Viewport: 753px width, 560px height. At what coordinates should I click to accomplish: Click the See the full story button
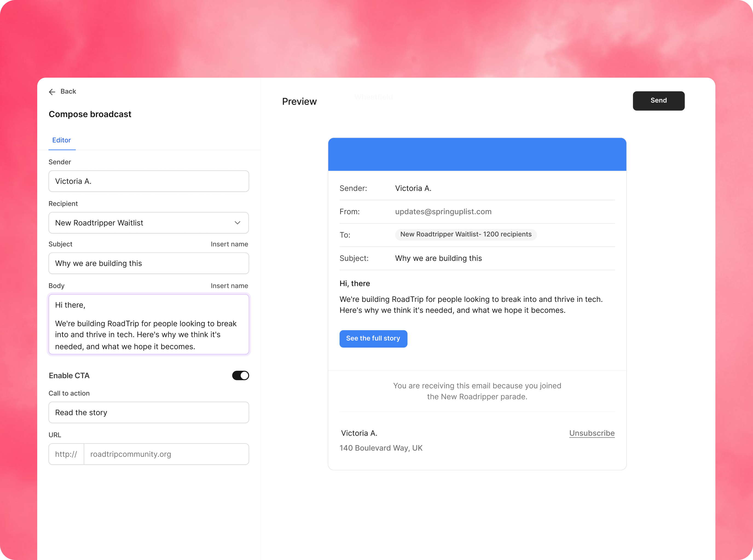pyautogui.click(x=373, y=339)
